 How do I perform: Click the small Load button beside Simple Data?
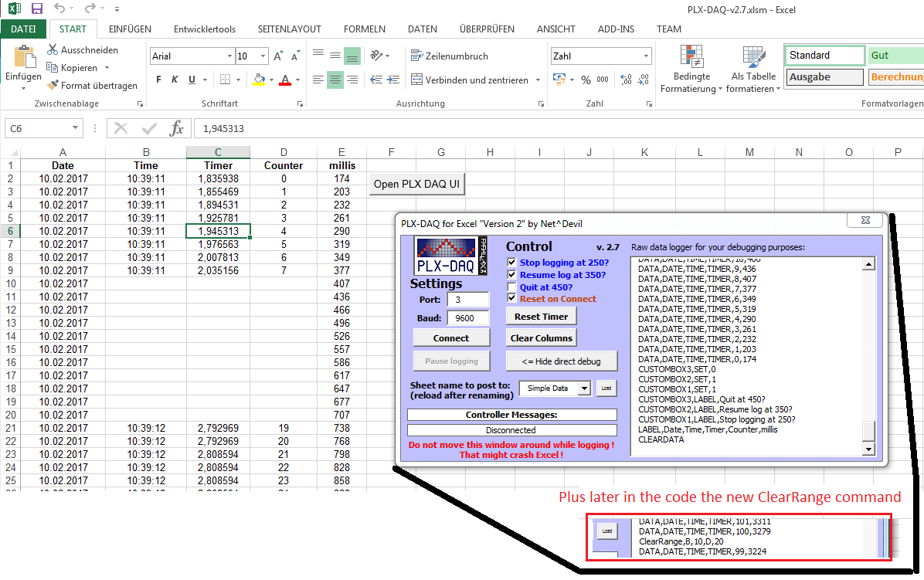coord(606,388)
